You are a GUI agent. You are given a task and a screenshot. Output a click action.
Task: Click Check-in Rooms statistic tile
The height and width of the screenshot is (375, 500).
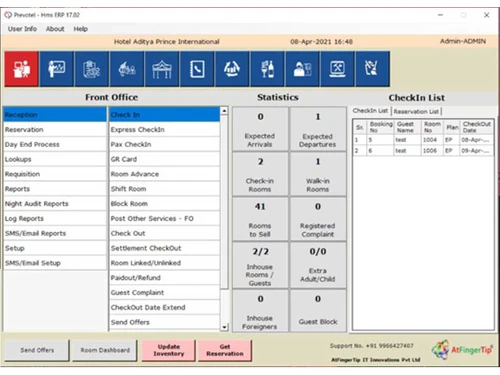(x=260, y=174)
